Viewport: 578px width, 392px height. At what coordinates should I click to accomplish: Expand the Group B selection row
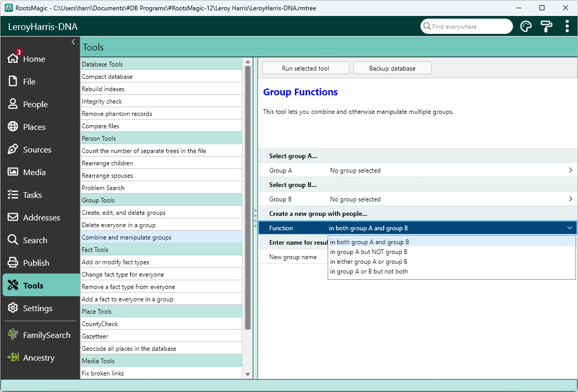pos(418,199)
